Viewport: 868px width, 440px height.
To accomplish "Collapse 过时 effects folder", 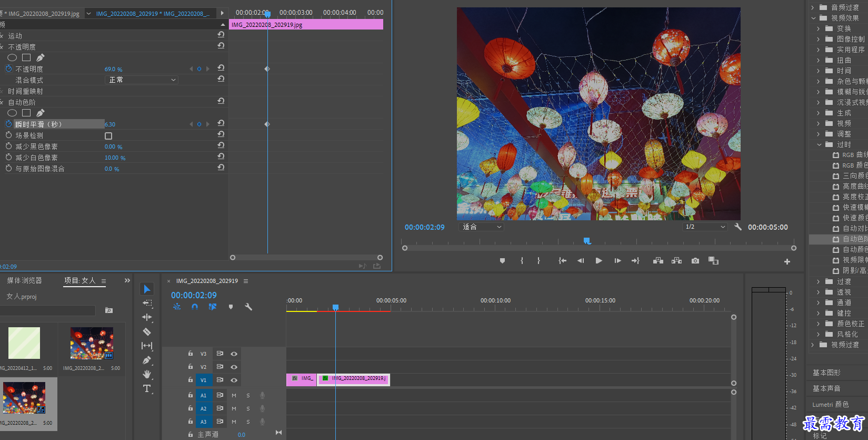I will [x=819, y=144].
